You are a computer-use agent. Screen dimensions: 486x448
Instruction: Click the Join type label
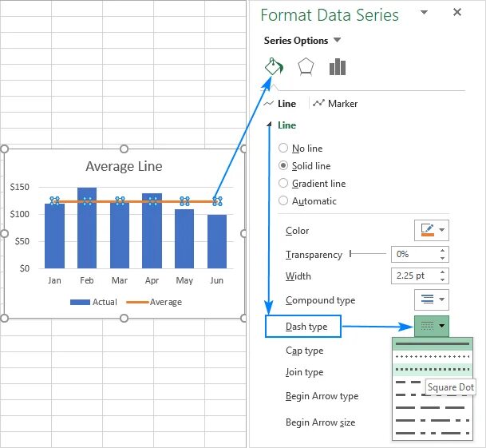click(x=304, y=372)
